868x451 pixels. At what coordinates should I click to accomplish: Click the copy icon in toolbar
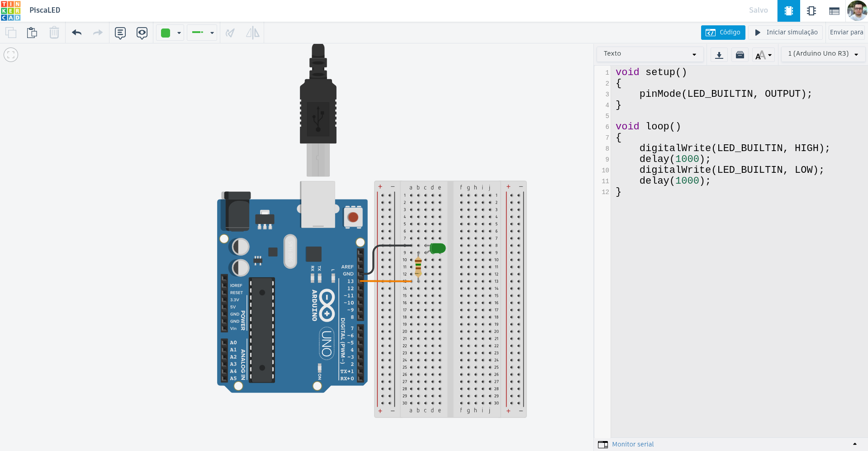click(11, 33)
